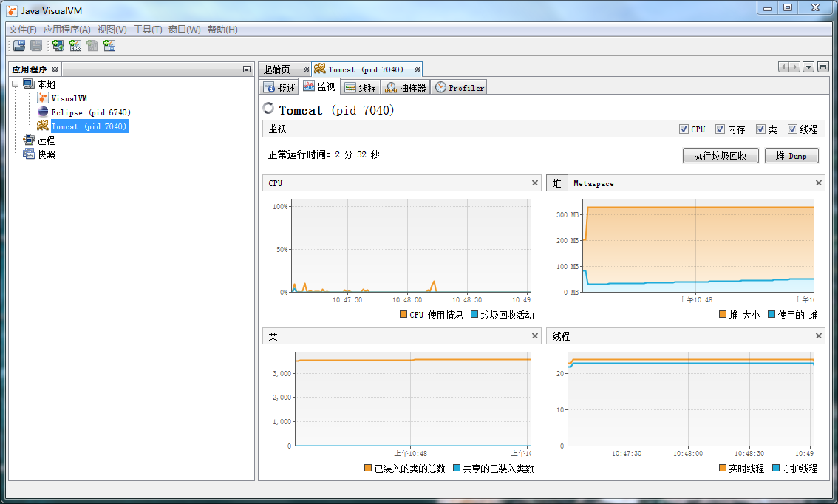Click 守护线程 legend swatch
The height and width of the screenshot is (504, 838).
pos(776,468)
